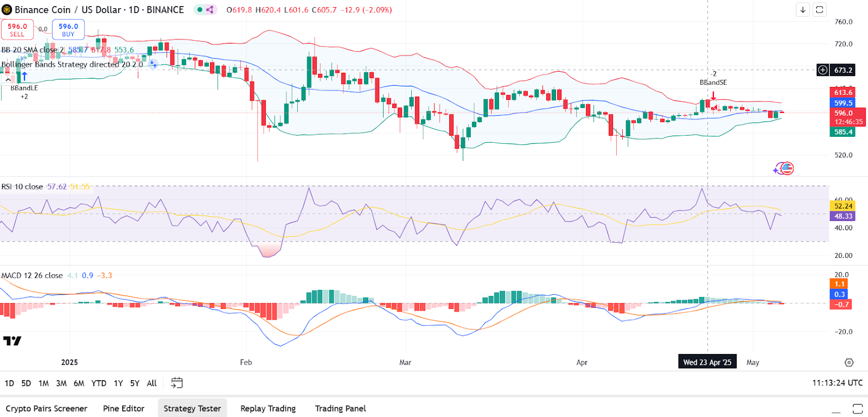Screen dimensions: 868x417
Task: Click the yellow 52.24 RSI MA label
Action: click(843, 206)
